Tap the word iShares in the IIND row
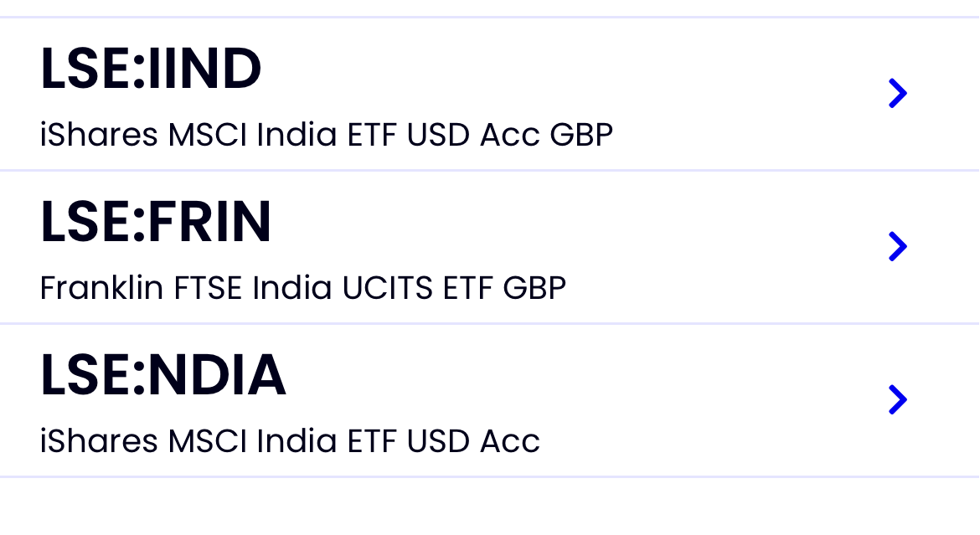The width and height of the screenshot is (980, 535). coord(99,134)
